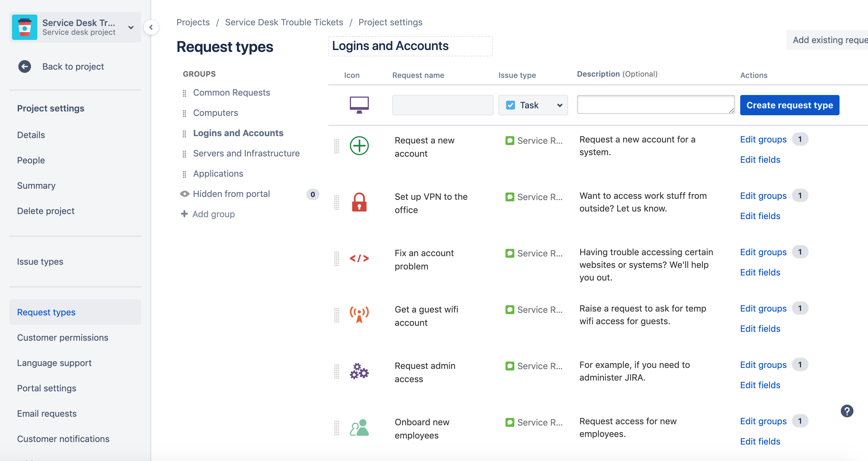Viewport: 868px width, 461px height.
Task: Open Customer permissions settings
Action: point(63,338)
